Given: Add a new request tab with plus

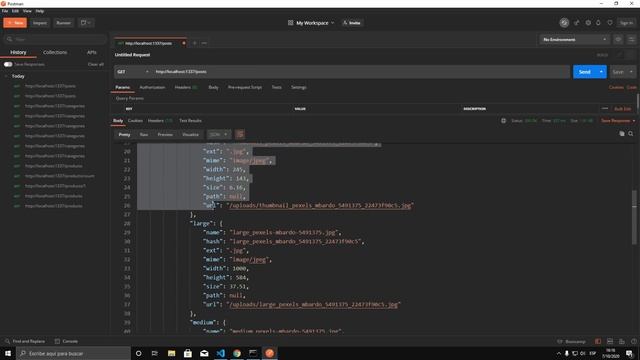Looking at the screenshot, I should point(195,43).
